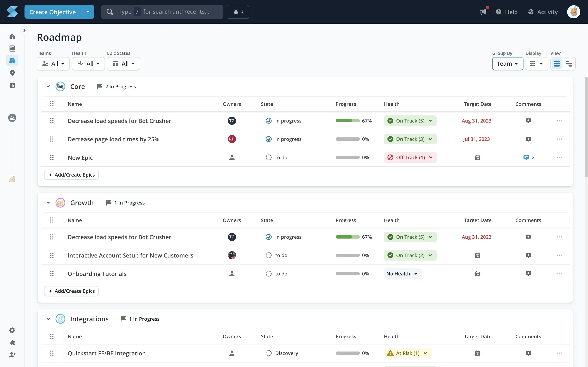
Task: Open the Integrations puzzle icon
Action: pos(12,343)
